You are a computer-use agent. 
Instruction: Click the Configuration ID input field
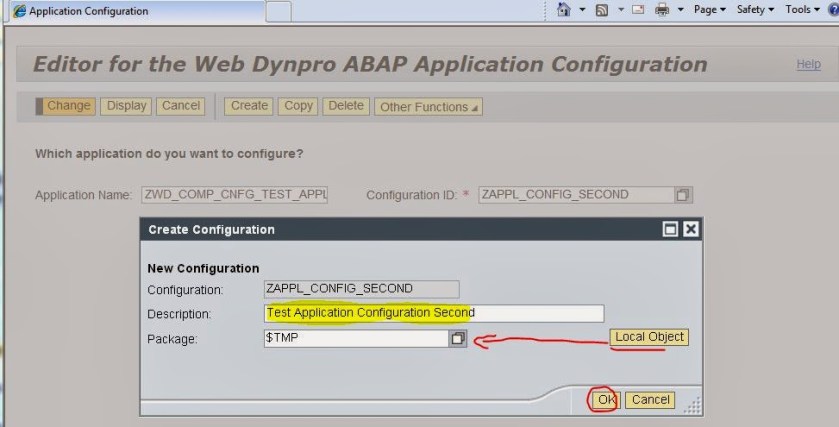point(576,195)
